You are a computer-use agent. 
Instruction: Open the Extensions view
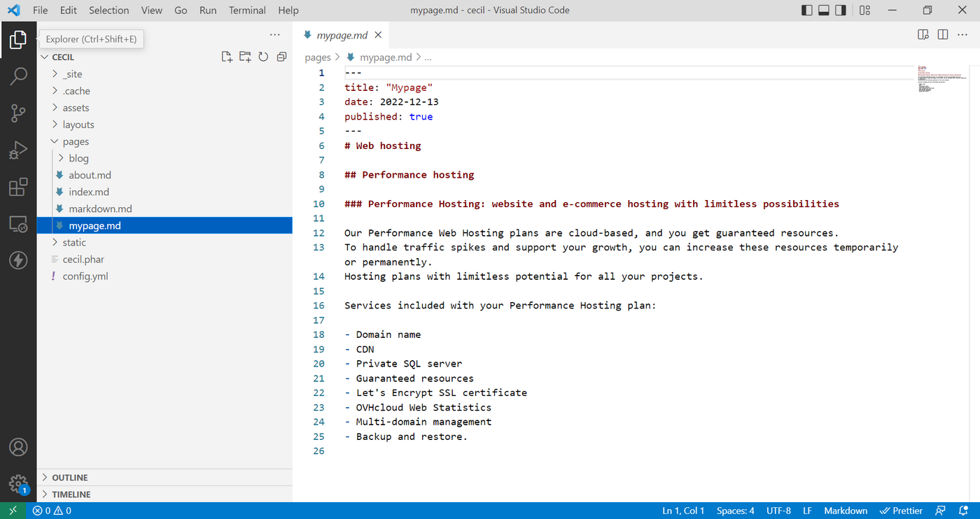[18, 187]
